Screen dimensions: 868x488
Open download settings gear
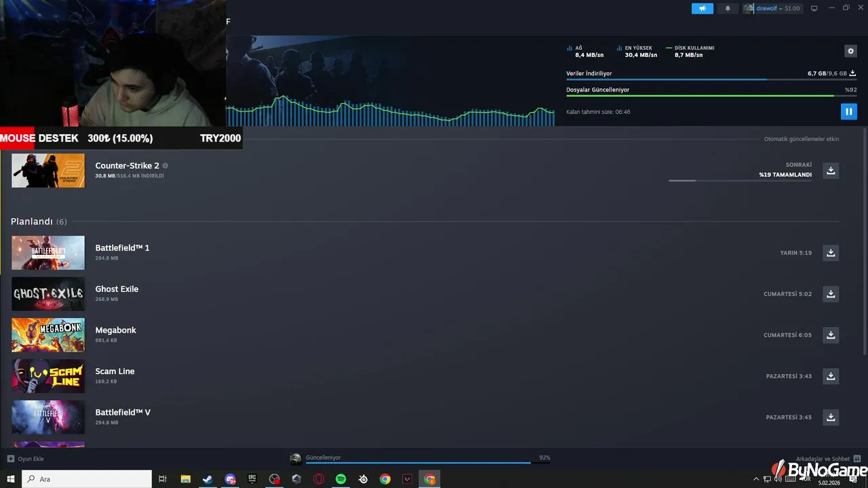851,51
